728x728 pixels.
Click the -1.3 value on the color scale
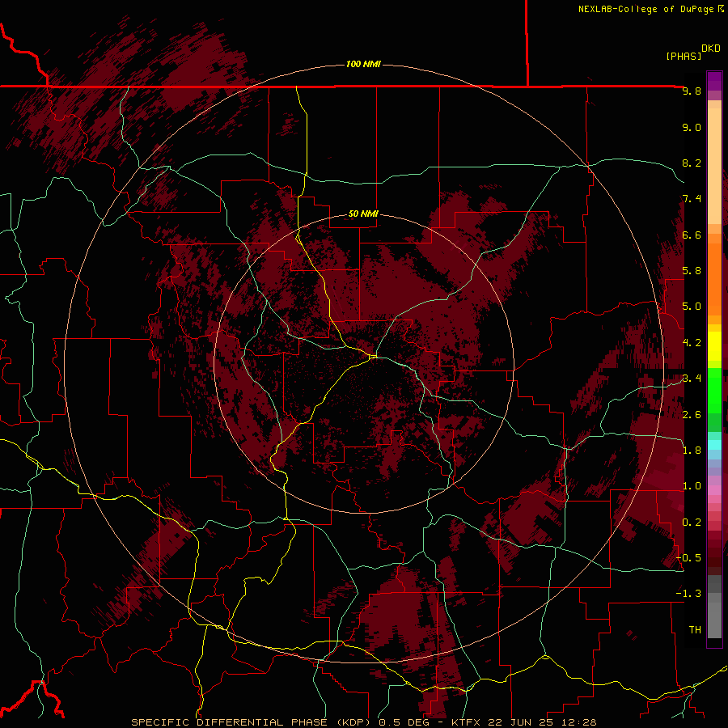click(688, 594)
